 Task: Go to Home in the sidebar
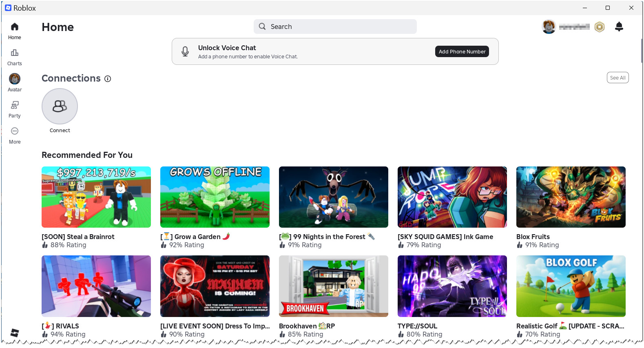(15, 31)
